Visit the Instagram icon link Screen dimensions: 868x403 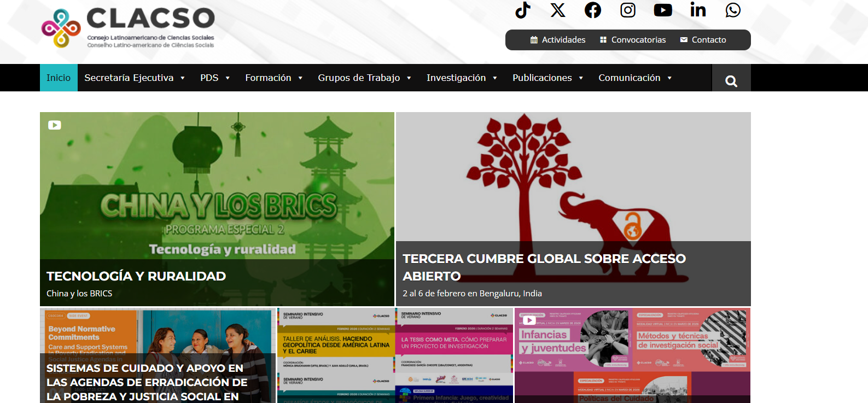[628, 10]
